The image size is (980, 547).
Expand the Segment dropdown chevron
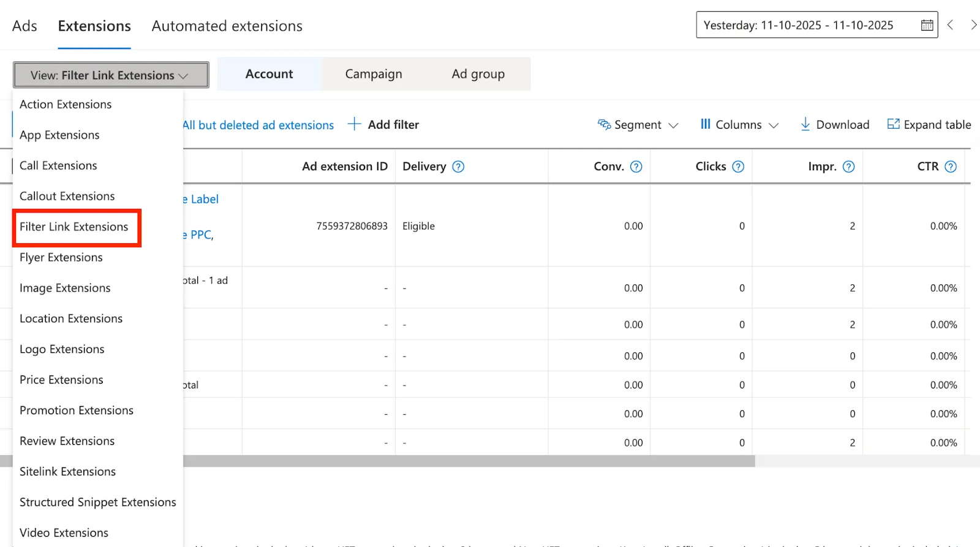click(674, 126)
